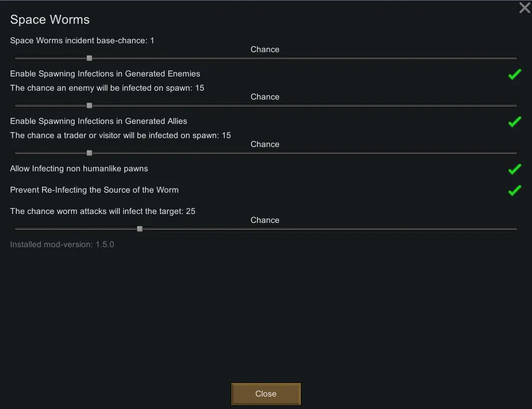This screenshot has width=532, height=409.
Task: Click the 'worm attacks will infect the target: 25' label
Action: [x=102, y=212]
